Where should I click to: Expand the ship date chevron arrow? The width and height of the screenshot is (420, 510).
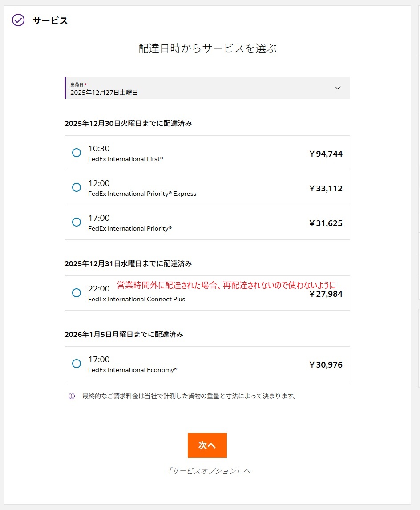click(338, 88)
